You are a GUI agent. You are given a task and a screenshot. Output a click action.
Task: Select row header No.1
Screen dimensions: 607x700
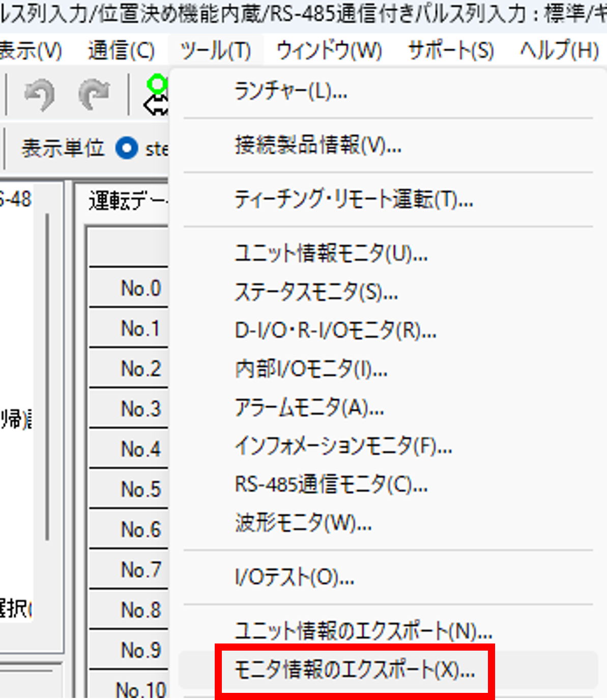coord(129,328)
